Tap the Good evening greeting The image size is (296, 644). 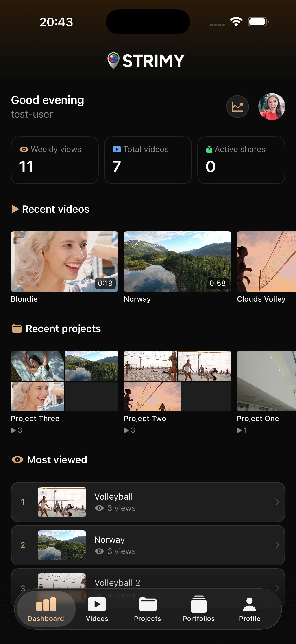tap(47, 100)
